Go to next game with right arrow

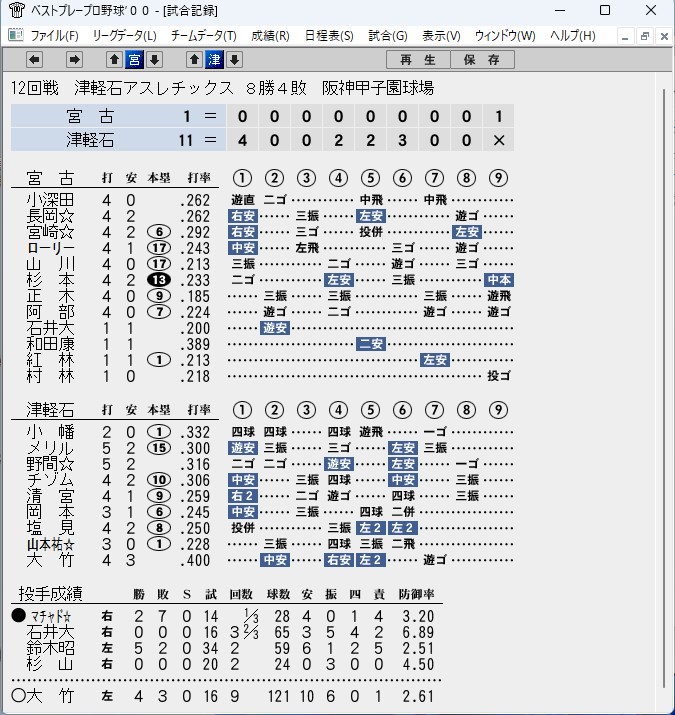(74, 60)
